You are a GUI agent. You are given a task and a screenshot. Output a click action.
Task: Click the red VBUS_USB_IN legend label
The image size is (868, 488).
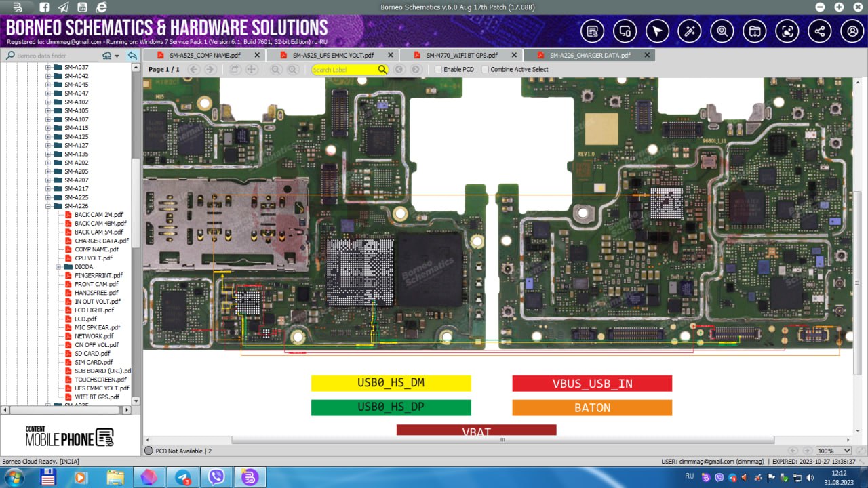pyautogui.click(x=592, y=383)
